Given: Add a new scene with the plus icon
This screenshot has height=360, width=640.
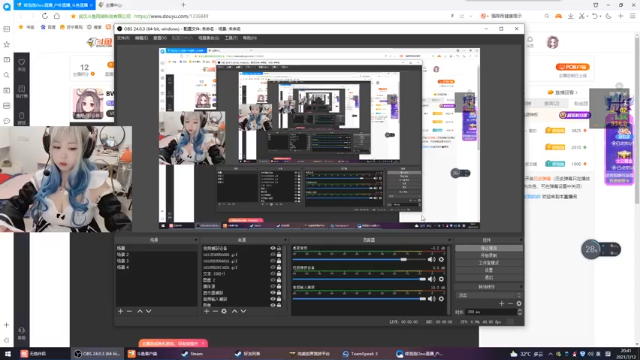Looking at the screenshot, I should [x=120, y=311].
